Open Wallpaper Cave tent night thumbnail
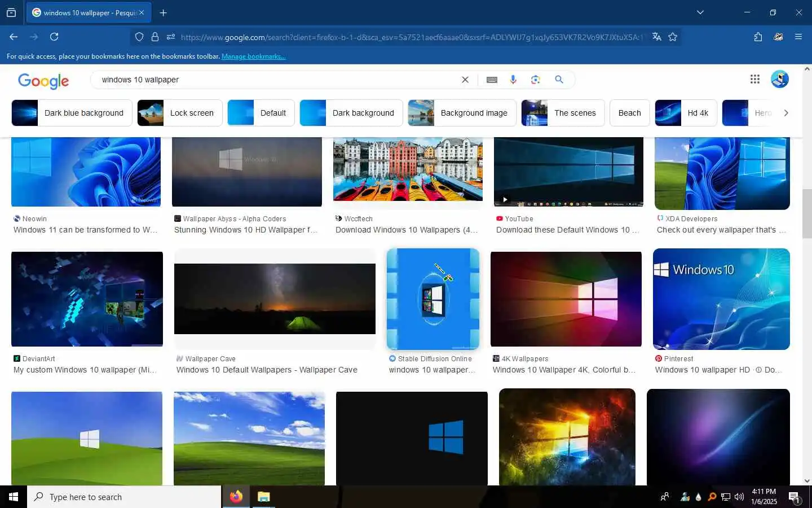Viewport: 812px width, 508px height. pos(275,299)
